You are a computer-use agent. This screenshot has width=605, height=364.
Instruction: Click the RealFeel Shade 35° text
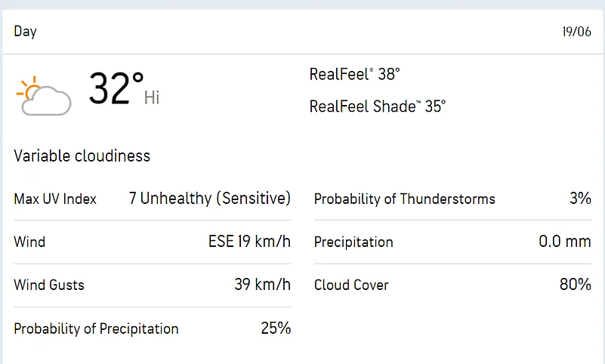377,106
